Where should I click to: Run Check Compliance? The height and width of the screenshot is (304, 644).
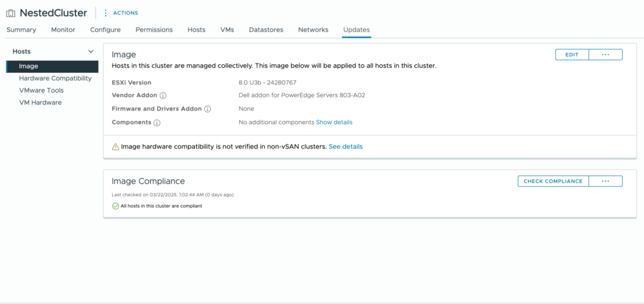553,181
